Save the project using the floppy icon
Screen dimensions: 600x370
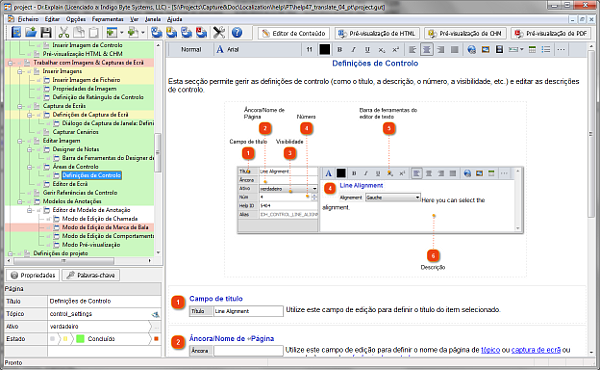click(x=46, y=33)
